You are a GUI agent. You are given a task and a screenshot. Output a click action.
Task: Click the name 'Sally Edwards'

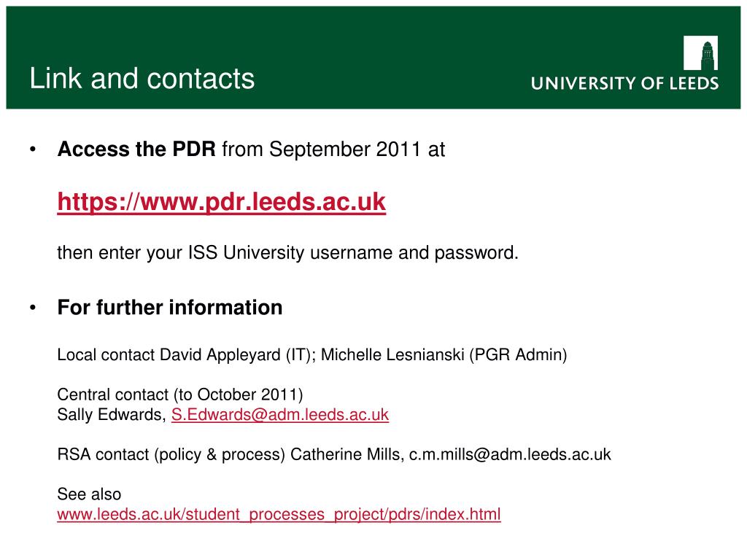[109, 414]
